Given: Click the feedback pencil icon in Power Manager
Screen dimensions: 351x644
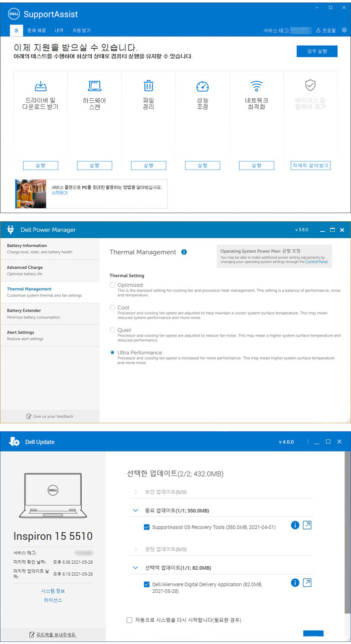Looking at the screenshot, I should (29, 416).
